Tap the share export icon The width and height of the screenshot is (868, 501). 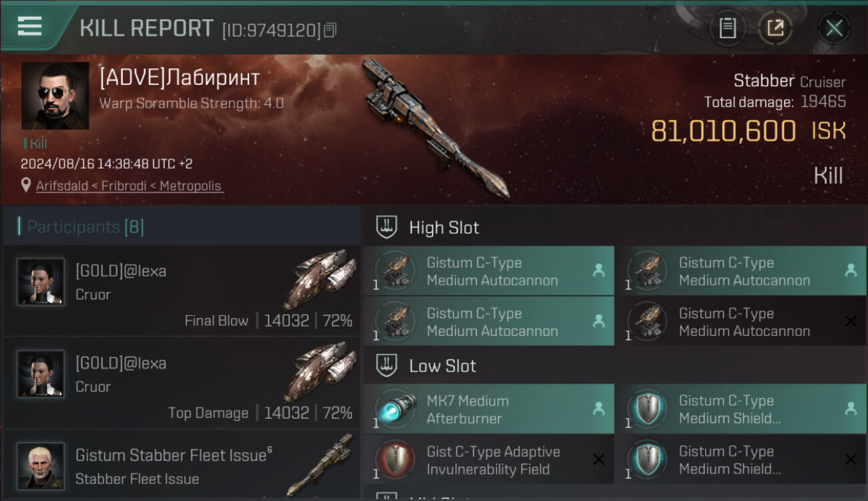point(775,28)
